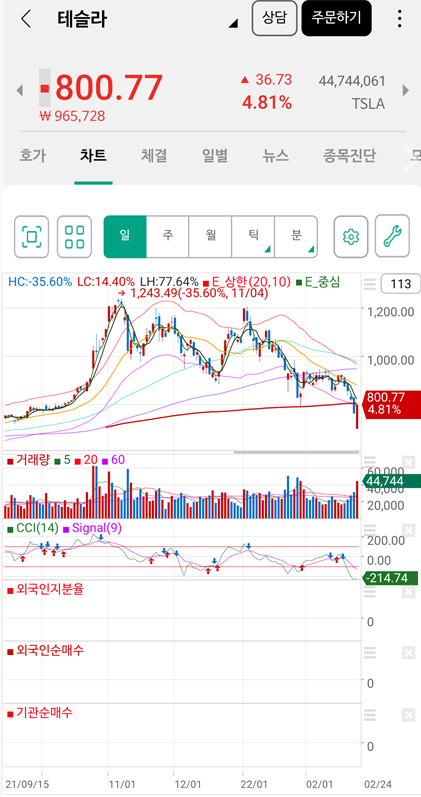Viewport: 421px width, 797px height.
Task: Switch to the 호가 tab
Action: coord(33,156)
